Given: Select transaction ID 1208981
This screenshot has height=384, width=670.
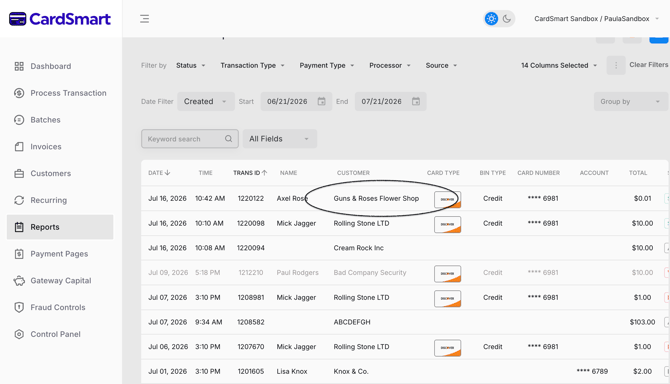Looking at the screenshot, I should click(251, 298).
